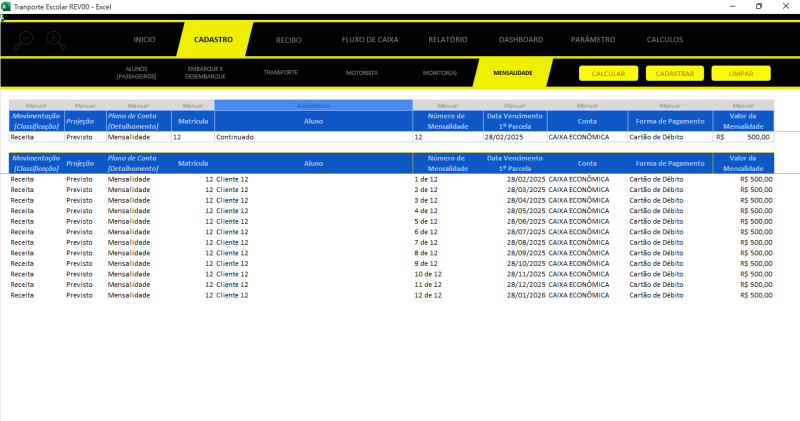Select the Forma de Pagamento input cell

(x=669, y=137)
